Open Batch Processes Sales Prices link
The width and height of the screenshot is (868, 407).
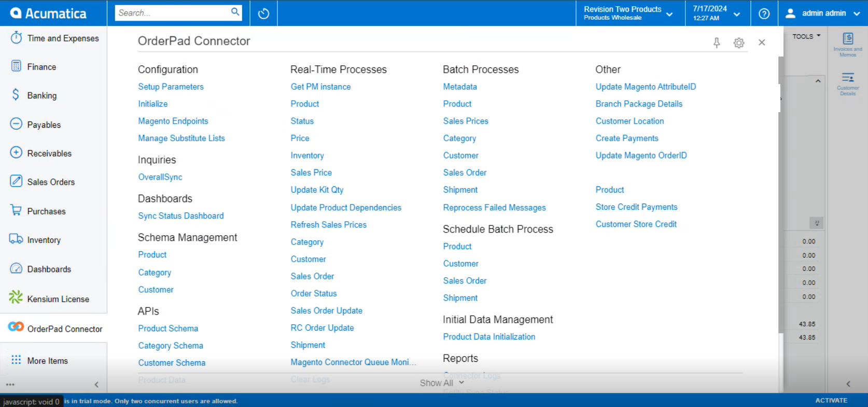[x=466, y=121]
